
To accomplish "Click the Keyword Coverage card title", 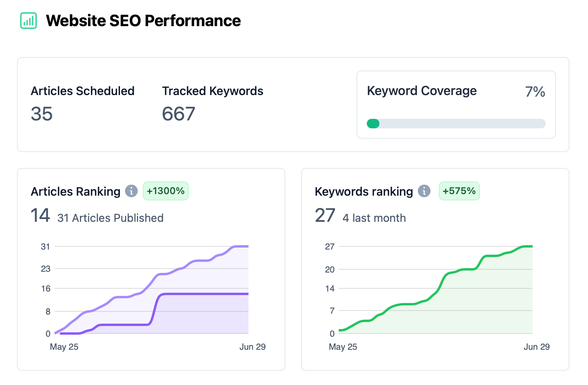I will pyautogui.click(x=422, y=91).
